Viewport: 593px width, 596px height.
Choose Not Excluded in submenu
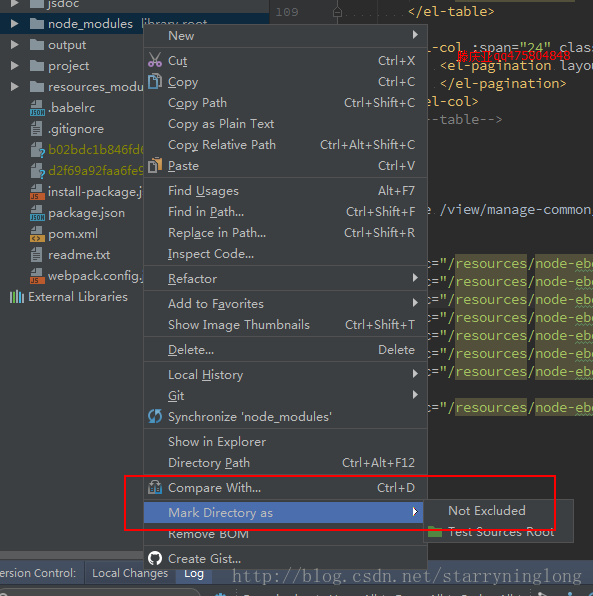[487, 510]
